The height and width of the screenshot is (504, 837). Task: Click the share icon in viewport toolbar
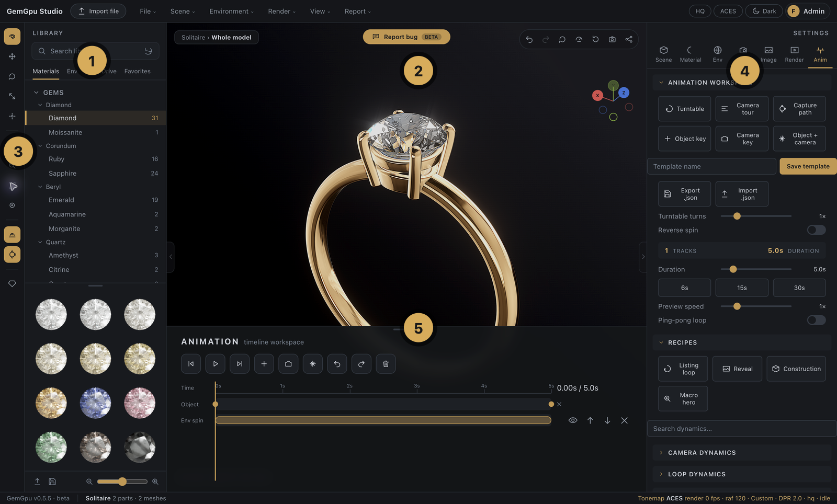(x=629, y=39)
